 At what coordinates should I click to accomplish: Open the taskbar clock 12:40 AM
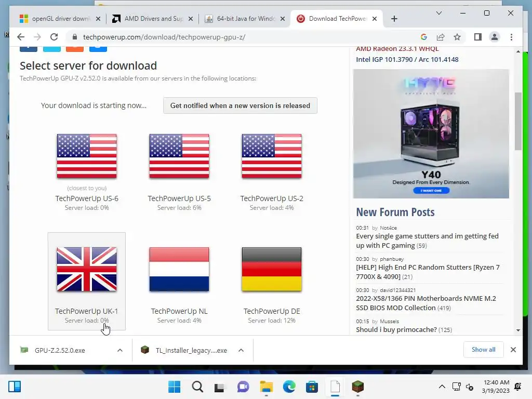tap(496, 387)
